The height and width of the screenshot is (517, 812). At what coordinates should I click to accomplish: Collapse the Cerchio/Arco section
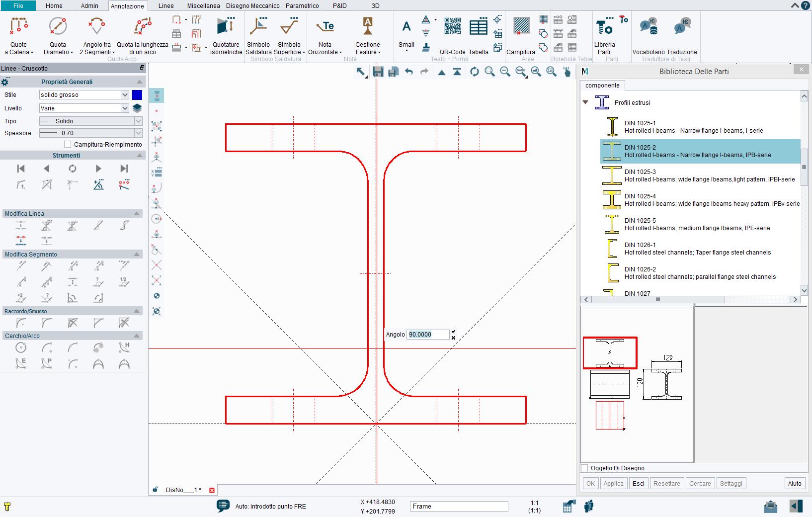(x=137, y=336)
